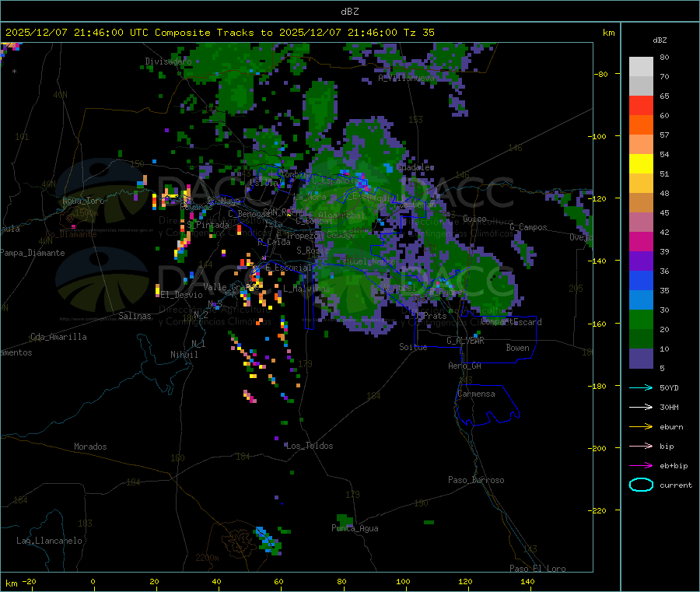Click the Divisadero map label

point(168,61)
